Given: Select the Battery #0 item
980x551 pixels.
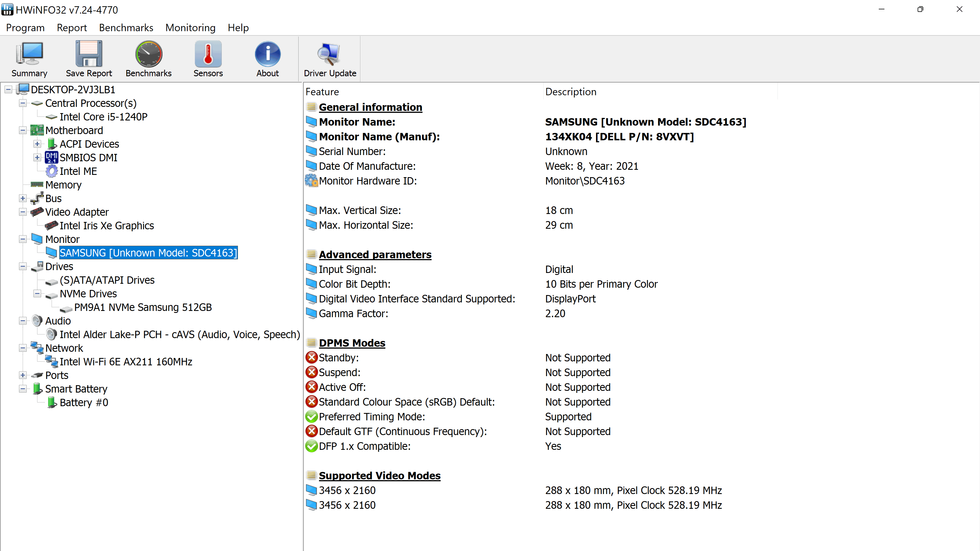Looking at the screenshot, I should tap(84, 402).
